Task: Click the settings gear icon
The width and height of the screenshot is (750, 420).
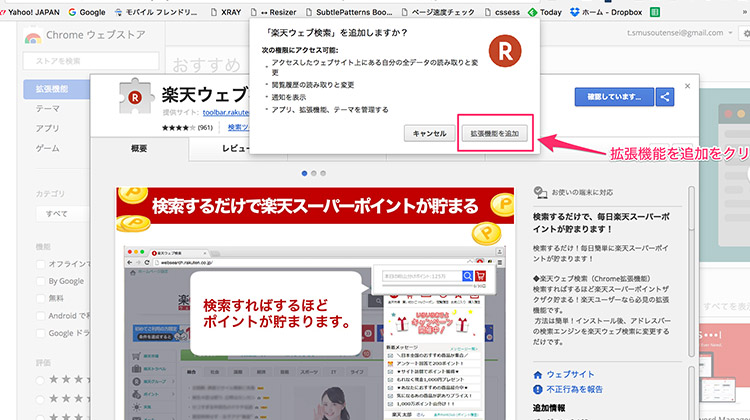Action: tap(746, 33)
